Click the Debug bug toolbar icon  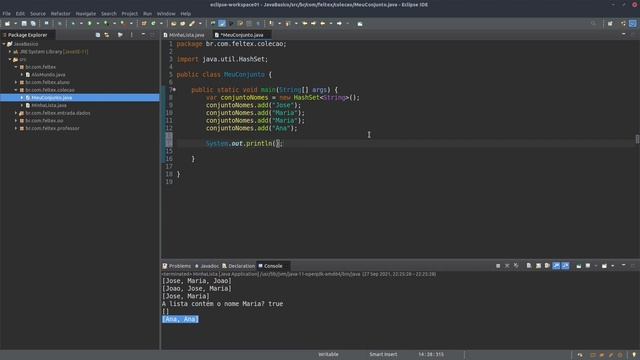(x=73, y=24)
